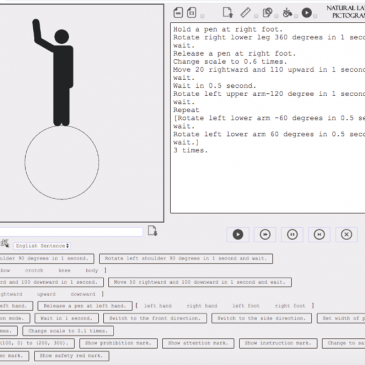Click the partially visible 'mode.' button
This screenshot has width=365, height=365.
point(15,318)
